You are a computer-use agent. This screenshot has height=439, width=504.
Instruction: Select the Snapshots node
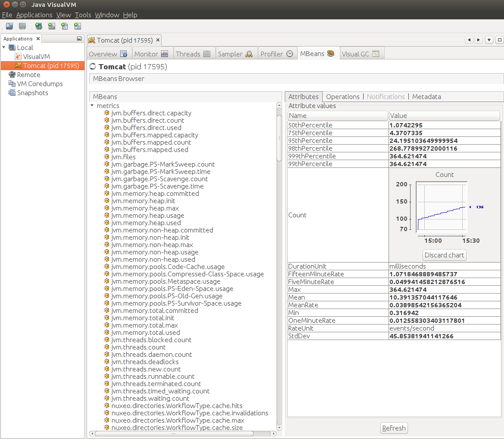point(28,93)
